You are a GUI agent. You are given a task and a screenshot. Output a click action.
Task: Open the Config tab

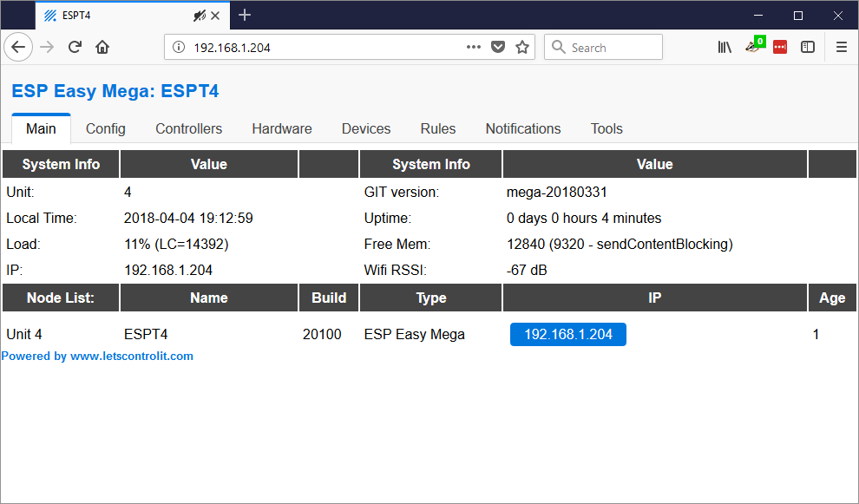(106, 128)
